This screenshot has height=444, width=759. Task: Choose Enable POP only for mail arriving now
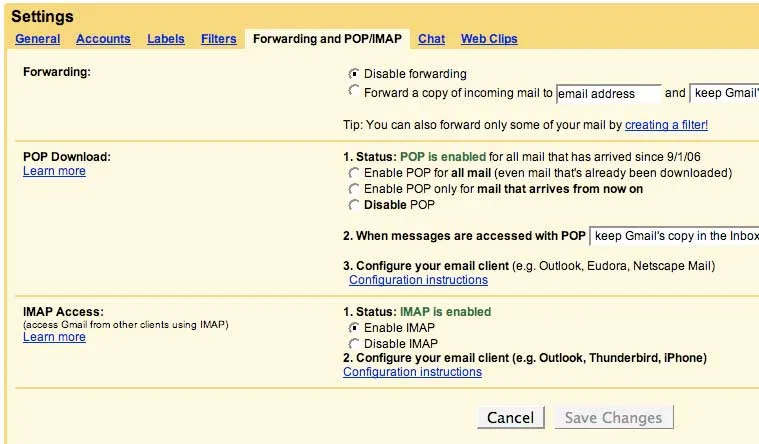pyautogui.click(x=353, y=189)
